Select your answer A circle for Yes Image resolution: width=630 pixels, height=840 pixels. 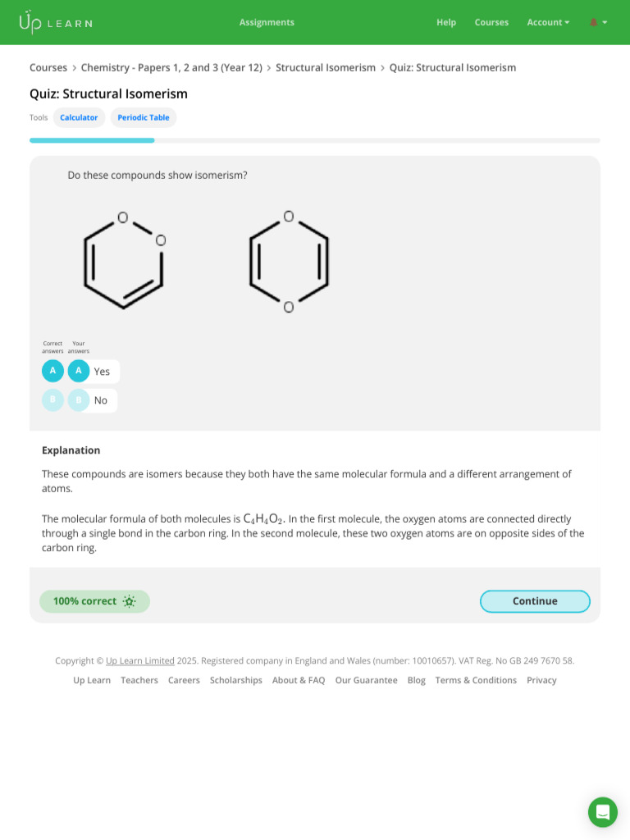(79, 371)
